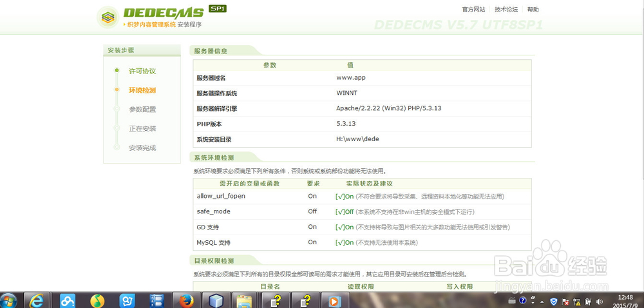
Task: Open the QQ Music taskbar icon
Action: click(x=97, y=301)
